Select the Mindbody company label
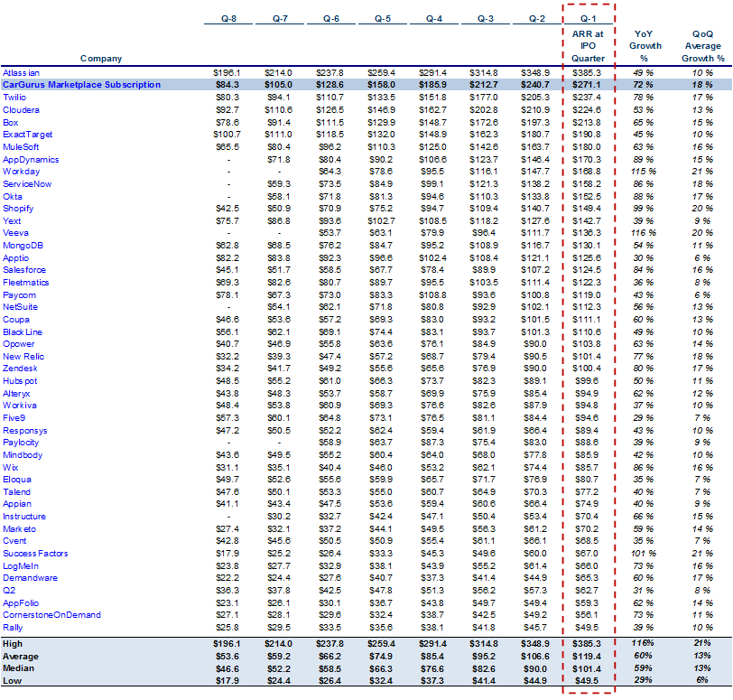This screenshot has height=700, width=733. 23,455
